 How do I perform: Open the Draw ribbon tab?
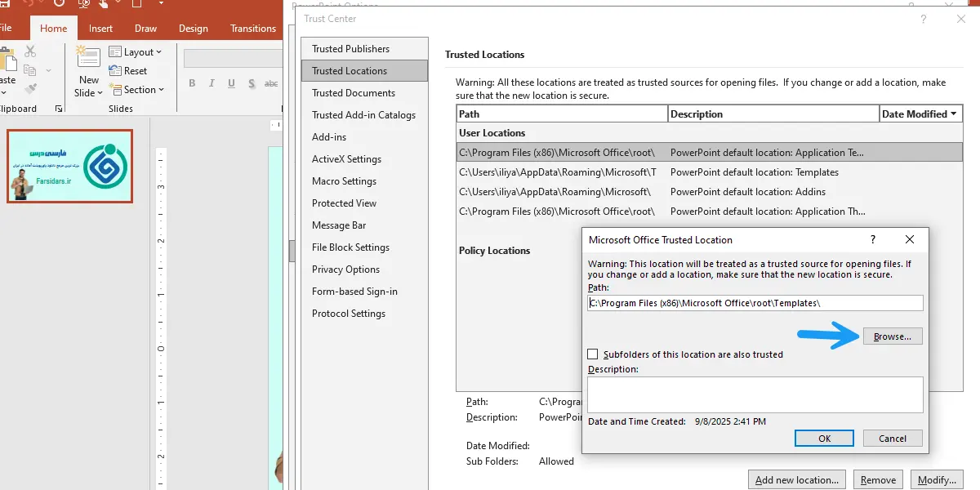click(146, 29)
